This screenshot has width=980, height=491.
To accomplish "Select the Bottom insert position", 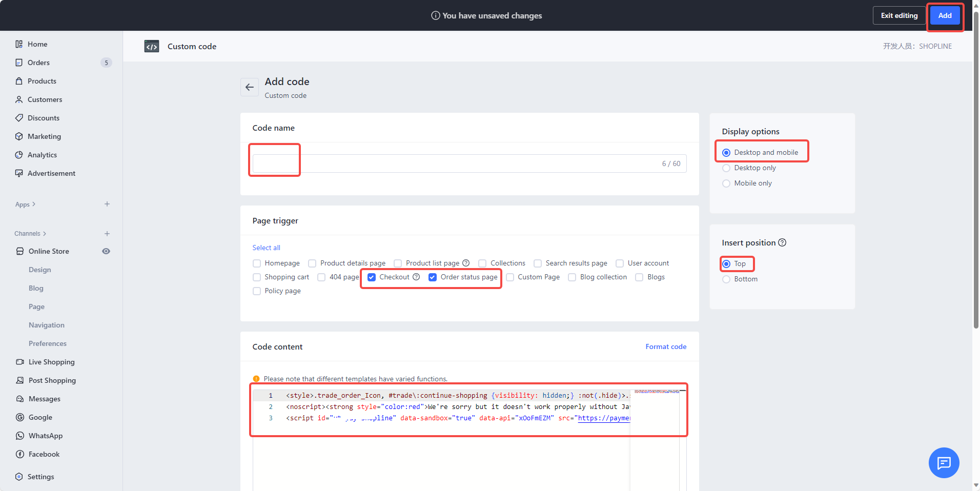I will coord(726,279).
